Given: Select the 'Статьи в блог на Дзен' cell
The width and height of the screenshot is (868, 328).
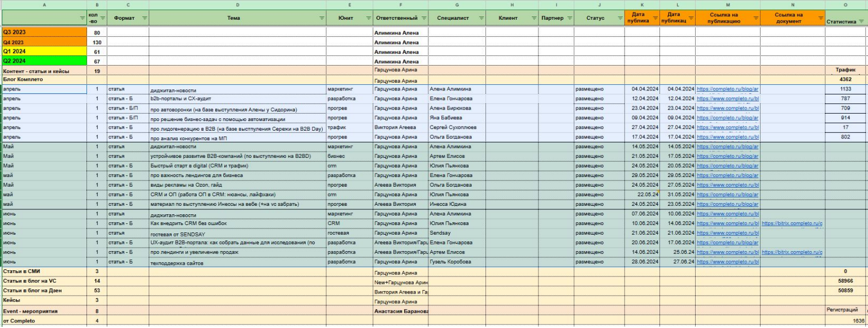Looking at the screenshot, I should coord(44,291).
